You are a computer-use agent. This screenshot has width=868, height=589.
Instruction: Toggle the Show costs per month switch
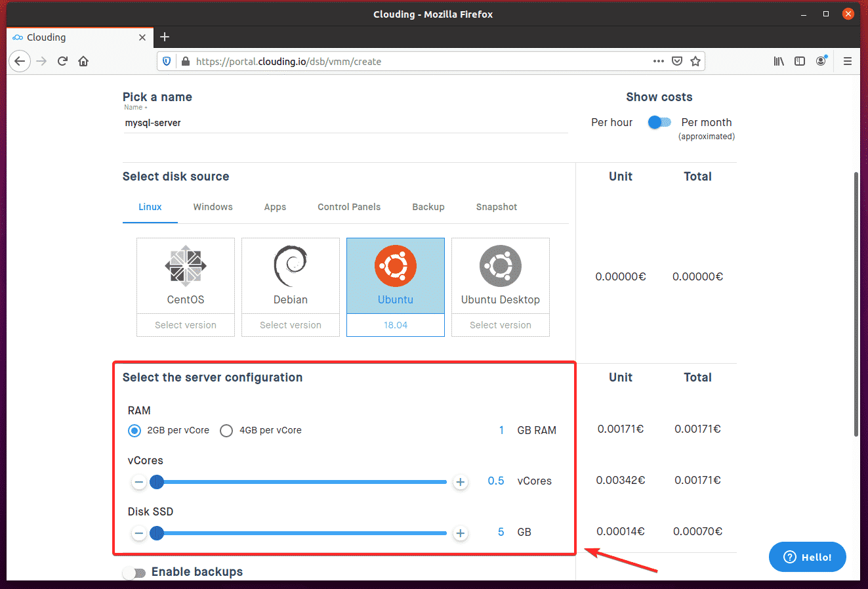pyautogui.click(x=659, y=123)
